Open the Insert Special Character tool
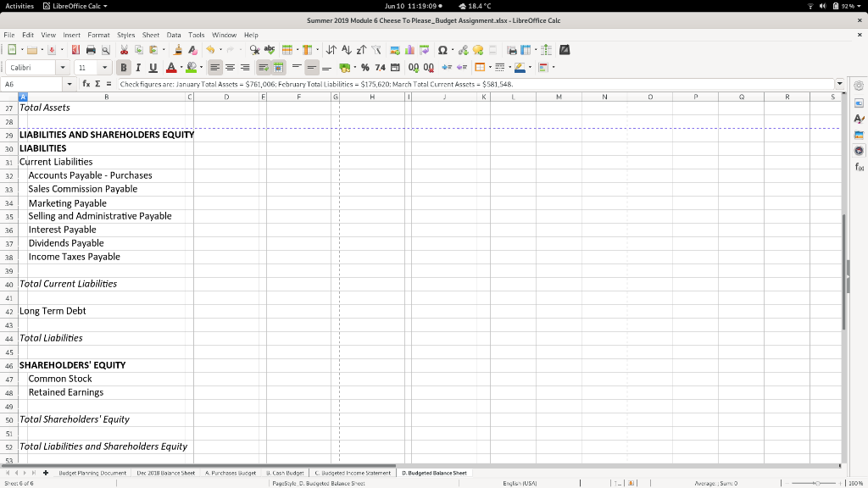 pyautogui.click(x=442, y=49)
